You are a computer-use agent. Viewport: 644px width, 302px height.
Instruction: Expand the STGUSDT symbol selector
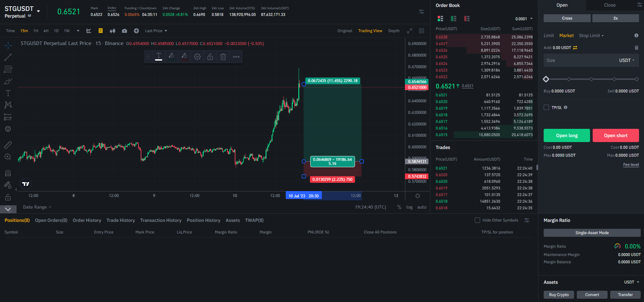coord(38,11)
